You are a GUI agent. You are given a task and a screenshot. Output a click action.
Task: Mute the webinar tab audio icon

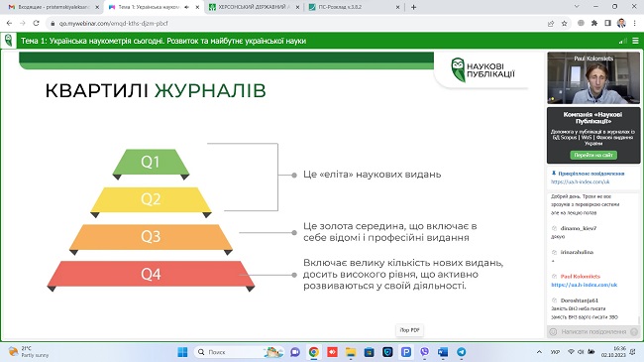(186, 7)
